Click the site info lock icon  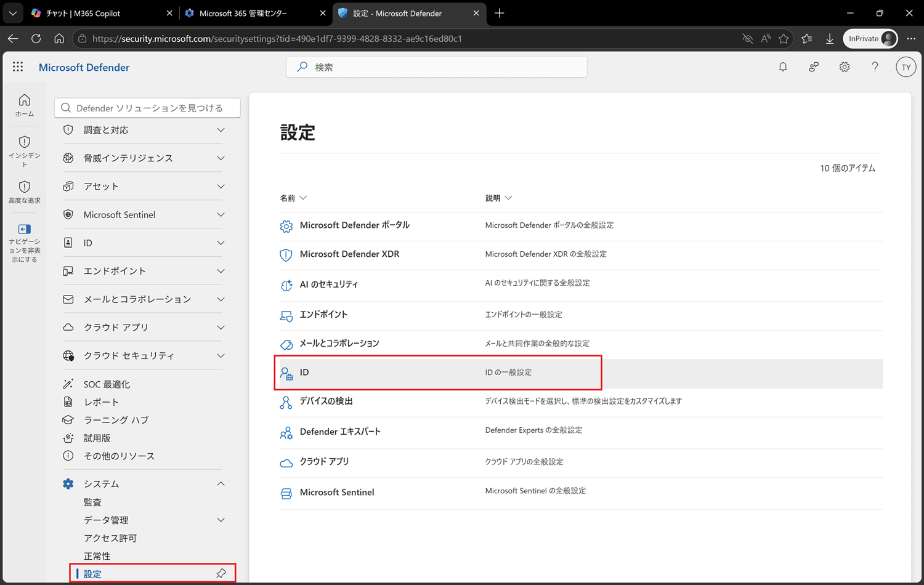point(82,39)
